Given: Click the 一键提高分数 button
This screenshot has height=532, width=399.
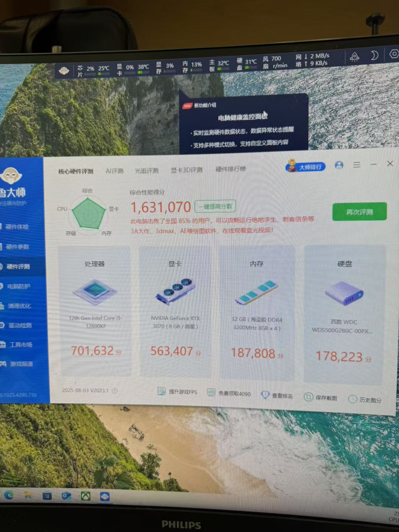Looking at the screenshot, I should point(215,206).
